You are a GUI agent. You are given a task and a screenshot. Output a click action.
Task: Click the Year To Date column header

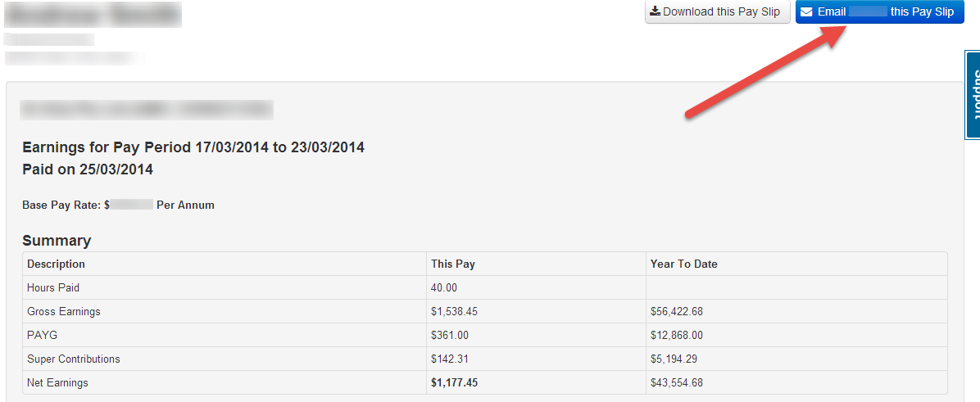pos(683,264)
